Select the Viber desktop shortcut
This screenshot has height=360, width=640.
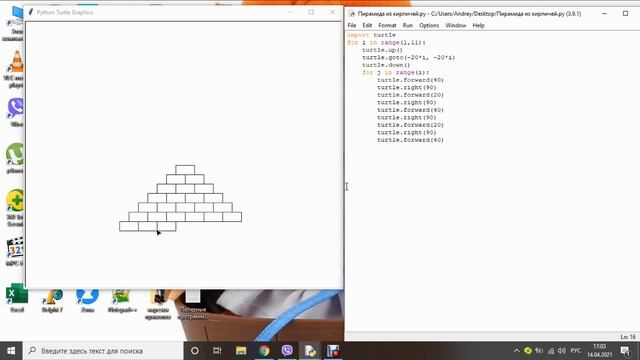(x=16, y=112)
